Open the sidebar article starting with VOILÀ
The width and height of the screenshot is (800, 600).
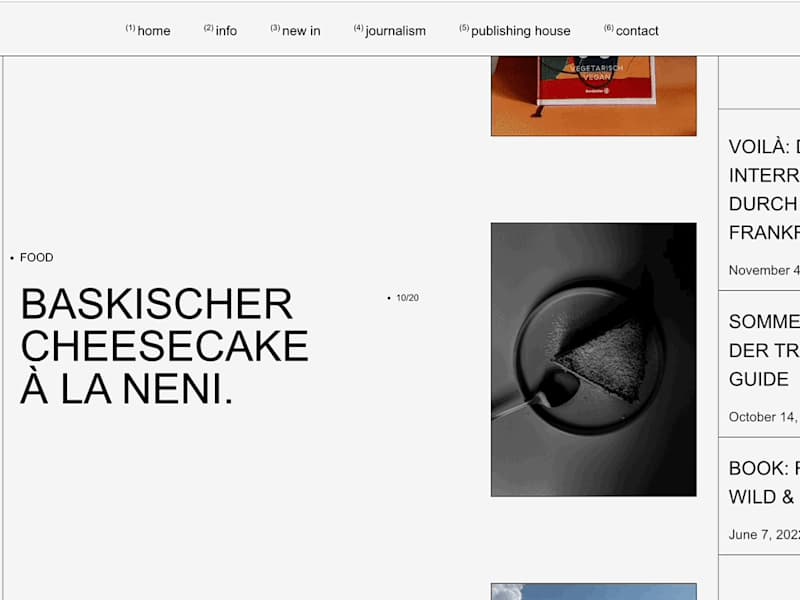[x=764, y=189]
